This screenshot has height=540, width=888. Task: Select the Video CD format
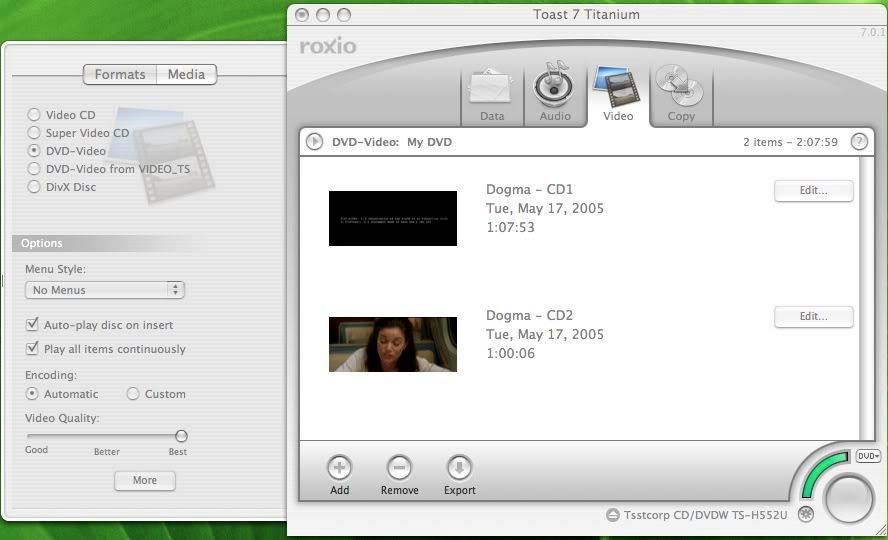(x=34, y=115)
